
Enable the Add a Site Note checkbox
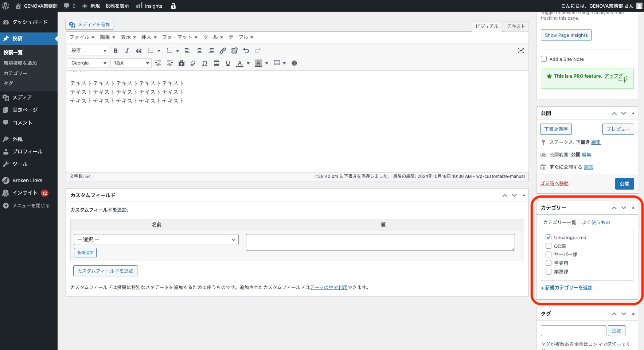click(x=544, y=59)
